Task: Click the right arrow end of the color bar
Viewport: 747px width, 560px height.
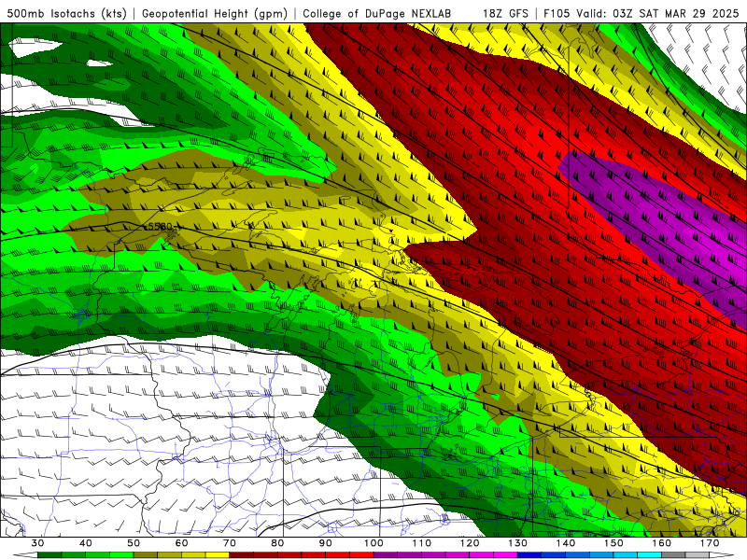Action: pos(721,555)
